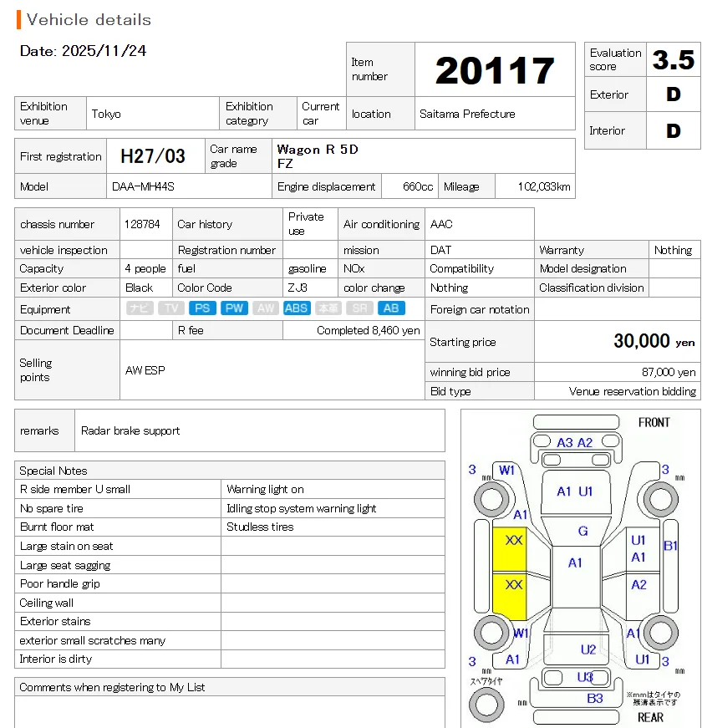Click the Idling stop system warning light note
Viewport: 702px width, 728px height.
(x=302, y=508)
